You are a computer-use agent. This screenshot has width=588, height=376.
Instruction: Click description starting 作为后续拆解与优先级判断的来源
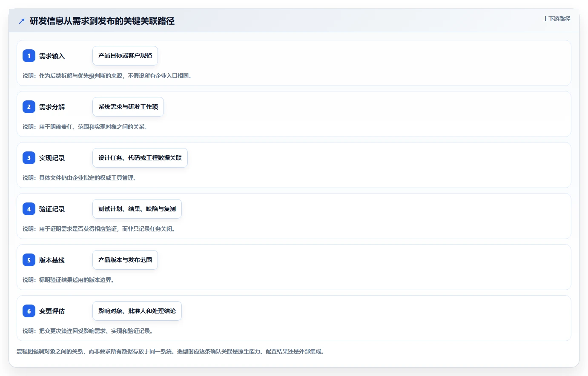click(x=108, y=76)
